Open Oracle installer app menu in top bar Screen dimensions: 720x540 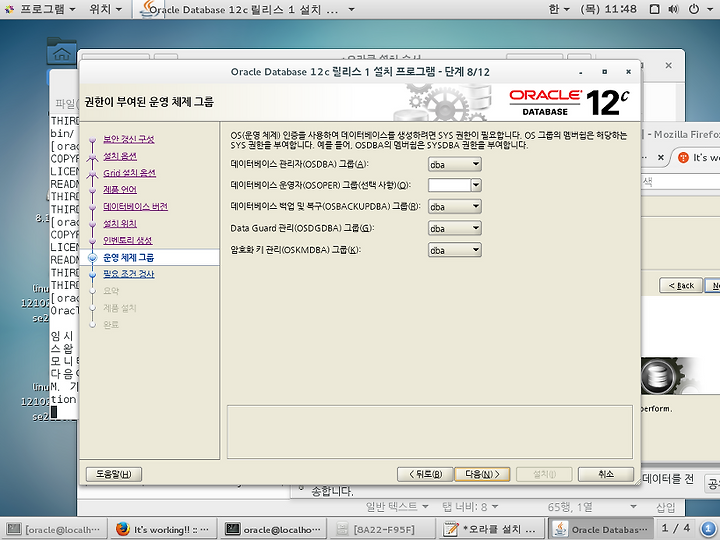[x=246, y=9]
